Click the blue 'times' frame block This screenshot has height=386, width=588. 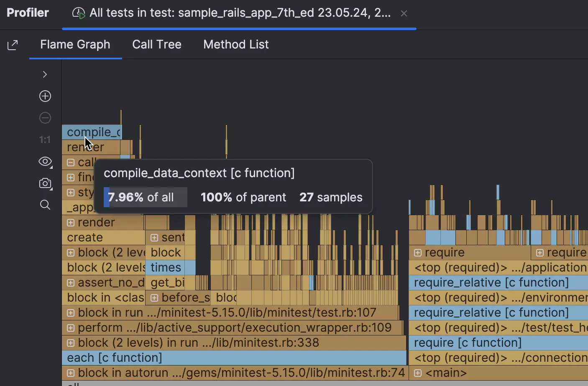pos(170,268)
